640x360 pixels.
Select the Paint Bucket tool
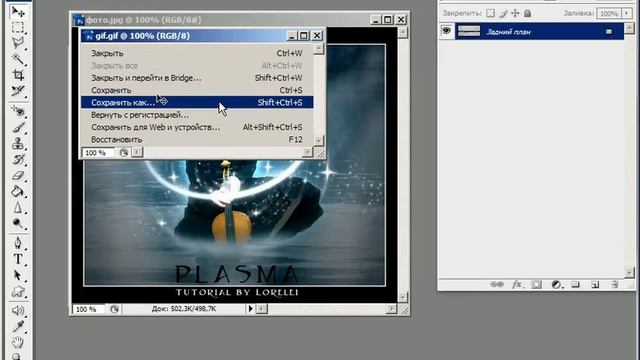18,191
